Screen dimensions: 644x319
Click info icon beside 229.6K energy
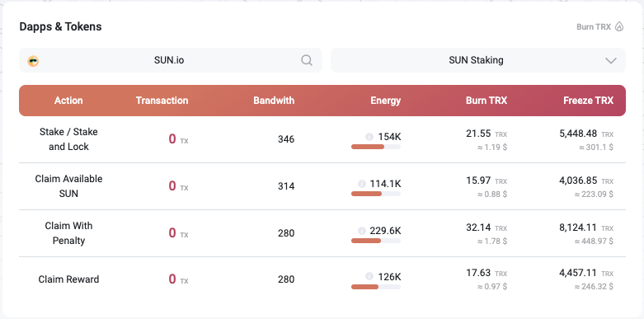pyautogui.click(x=362, y=231)
